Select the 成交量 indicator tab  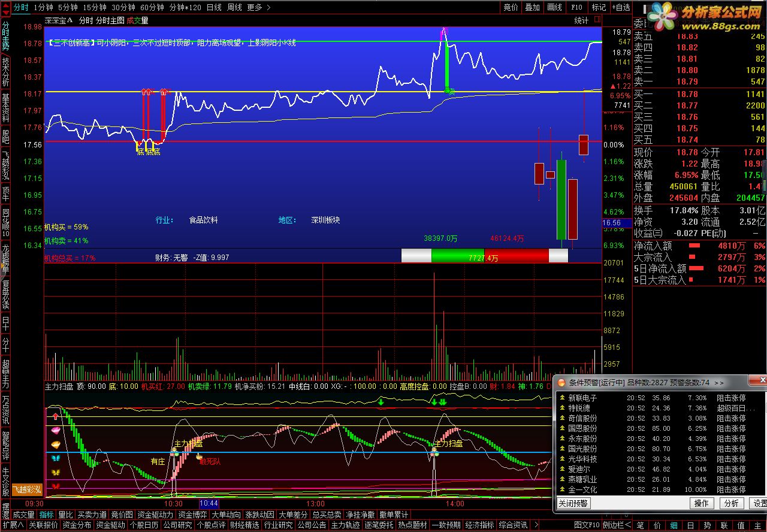pos(24,515)
